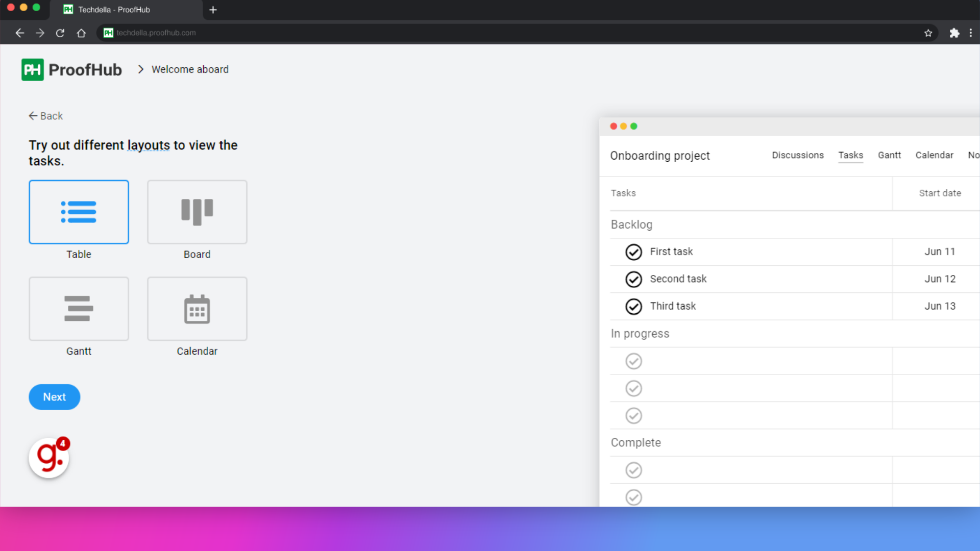Viewport: 980px width, 551px height.
Task: Click the In progress section heading
Action: (x=640, y=334)
